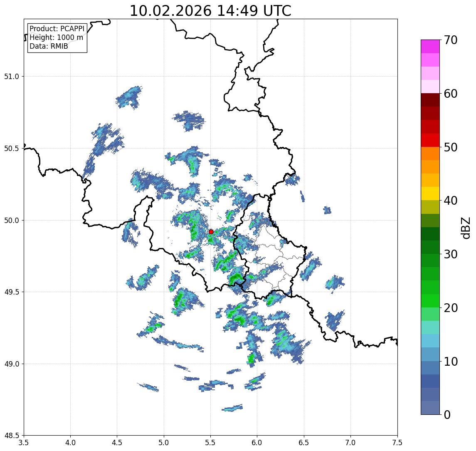Click the longitude label "5.0"
Viewport: 476px width, 451px height.
(x=164, y=443)
